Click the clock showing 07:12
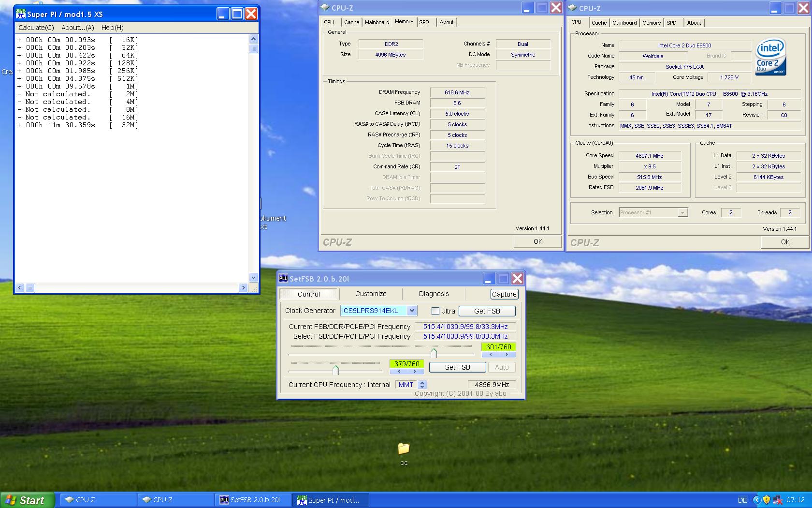This screenshot has width=812, height=508. tap(796, 500)
